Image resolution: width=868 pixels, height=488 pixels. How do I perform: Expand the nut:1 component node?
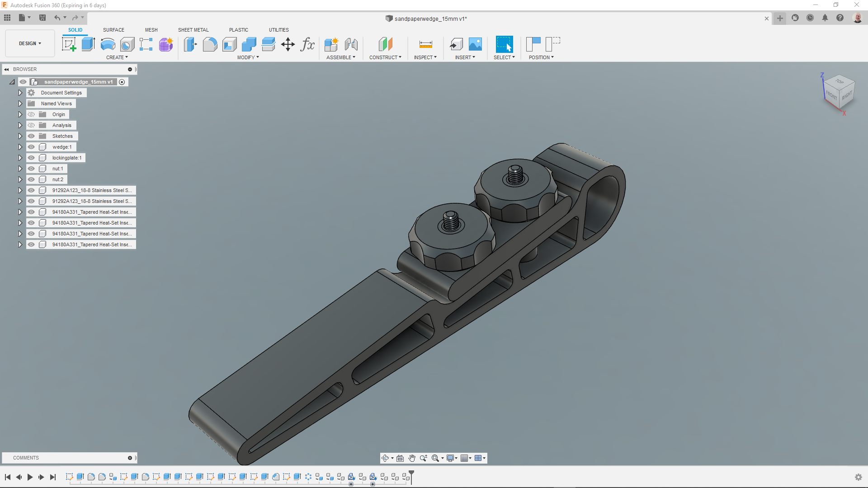click(20, 169)
